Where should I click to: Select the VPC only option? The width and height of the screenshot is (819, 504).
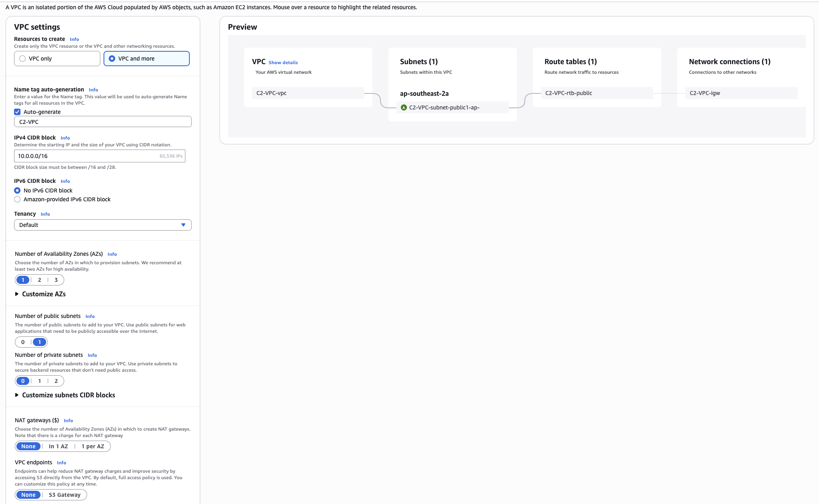click(57, 59)
